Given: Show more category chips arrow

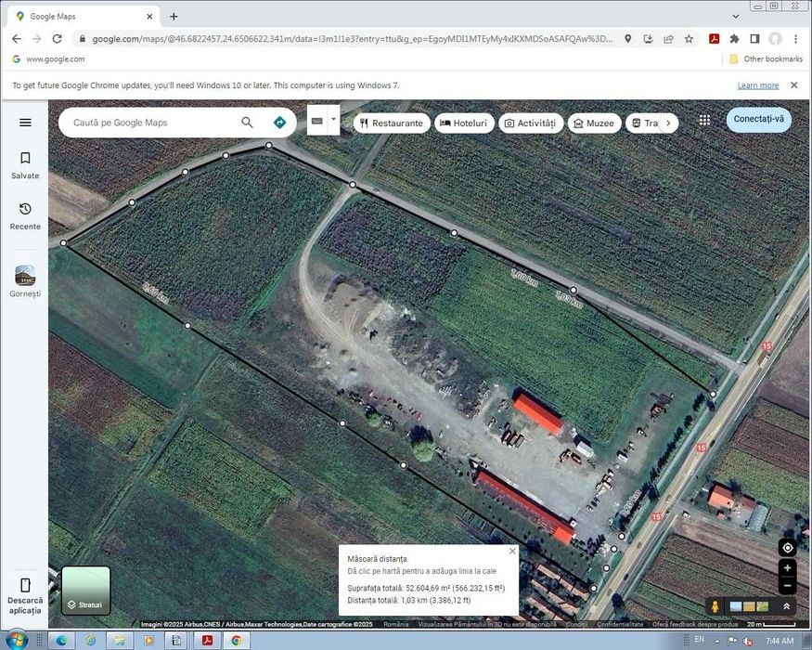Looking at the screenshot, I should [668, 123].
